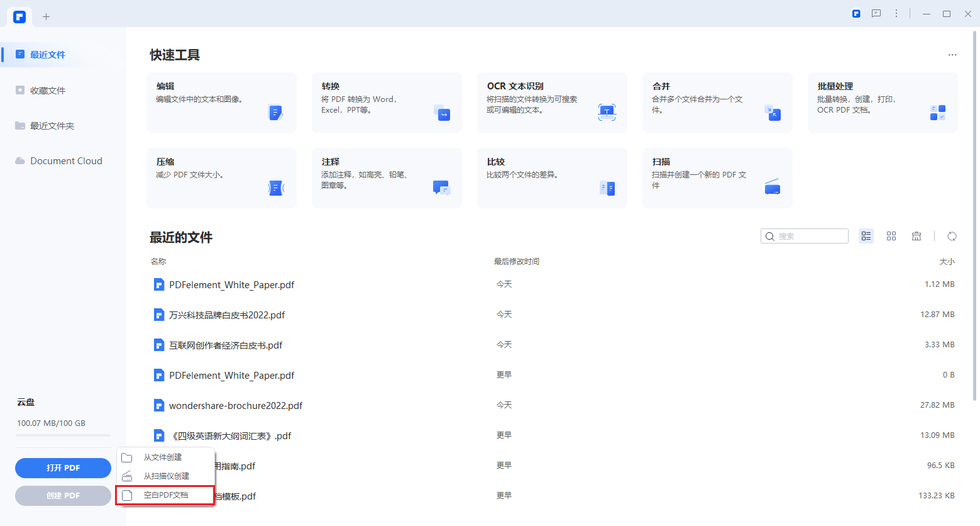Click the cloud storage usage bar
This screenshot has height=526, width=980.
63,435
